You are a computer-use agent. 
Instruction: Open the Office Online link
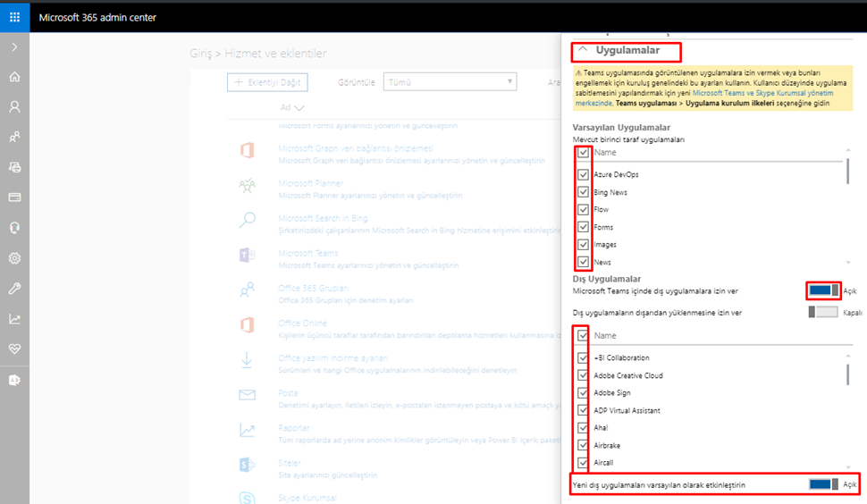point(302,323)
